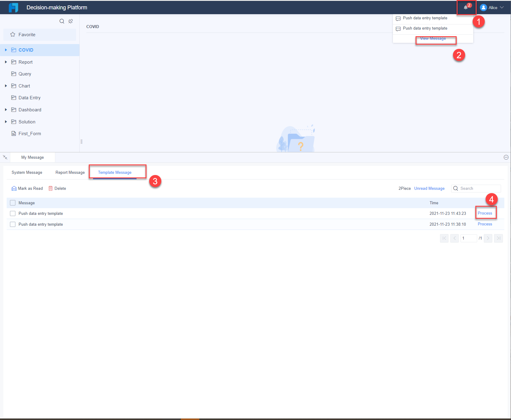This screenshot has width=511, height=420.
Task: Switch to System Message tab
Action: (x=27, y=173)
